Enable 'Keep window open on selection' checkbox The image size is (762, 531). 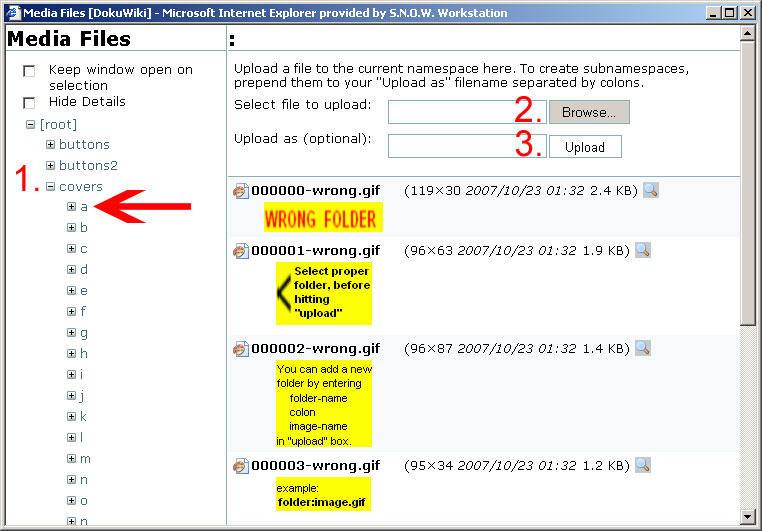(x=29, y=71)
